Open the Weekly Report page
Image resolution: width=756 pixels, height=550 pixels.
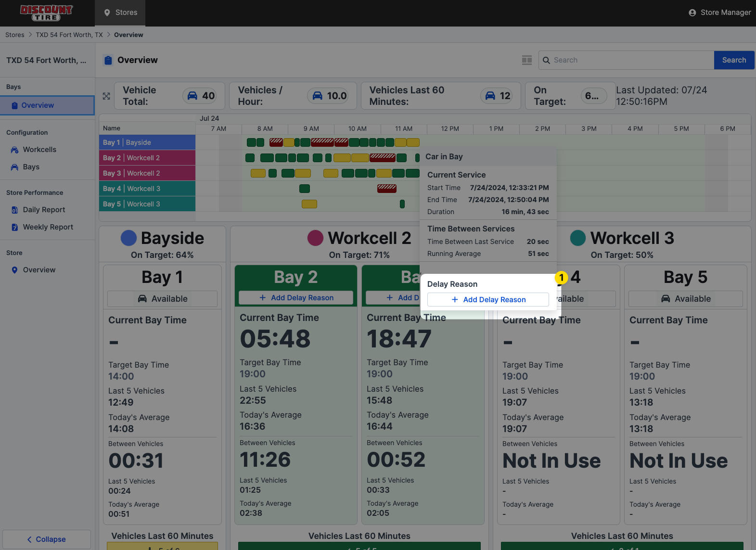coord(48,227)
